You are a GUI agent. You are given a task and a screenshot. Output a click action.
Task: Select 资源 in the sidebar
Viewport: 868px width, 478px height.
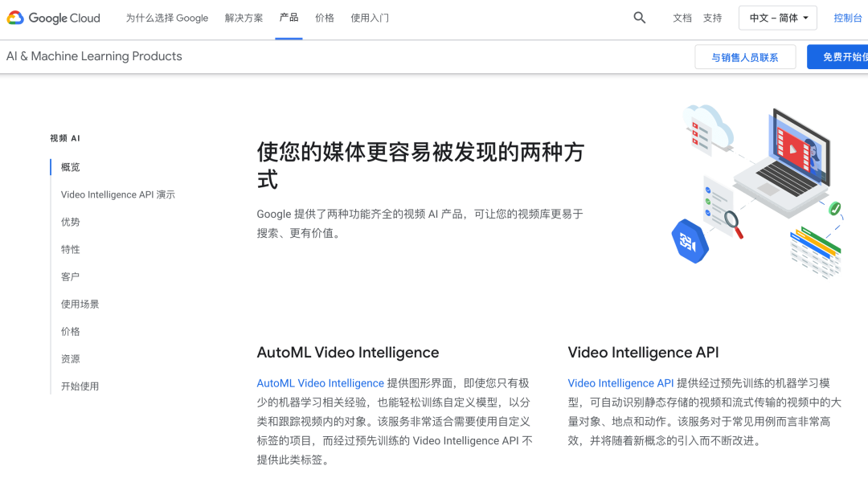pyautogui.click(x=70, y=358)
